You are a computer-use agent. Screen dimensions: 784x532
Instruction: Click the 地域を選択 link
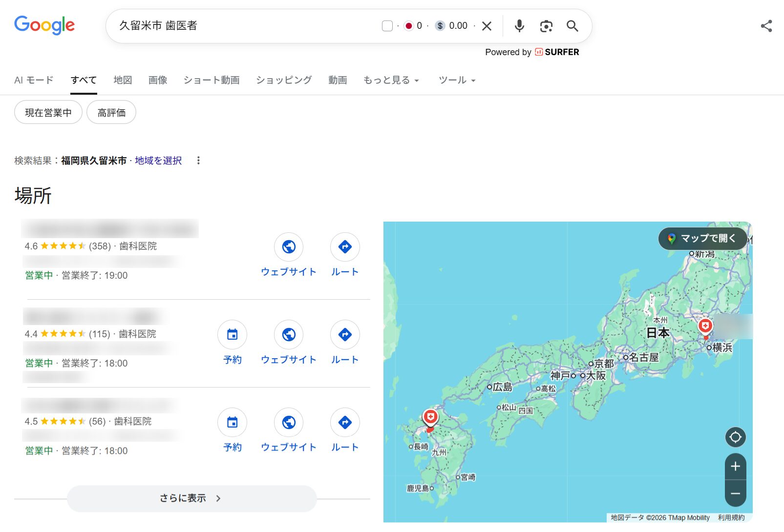(157, 160)
